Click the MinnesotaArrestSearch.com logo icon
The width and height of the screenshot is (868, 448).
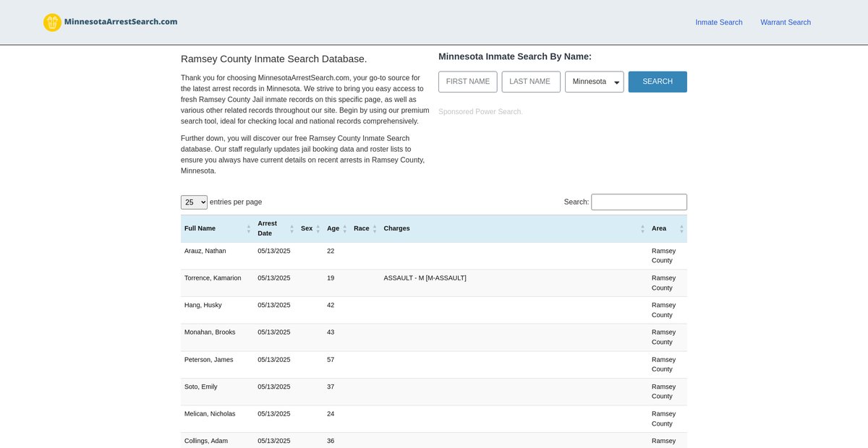point(52,22)
